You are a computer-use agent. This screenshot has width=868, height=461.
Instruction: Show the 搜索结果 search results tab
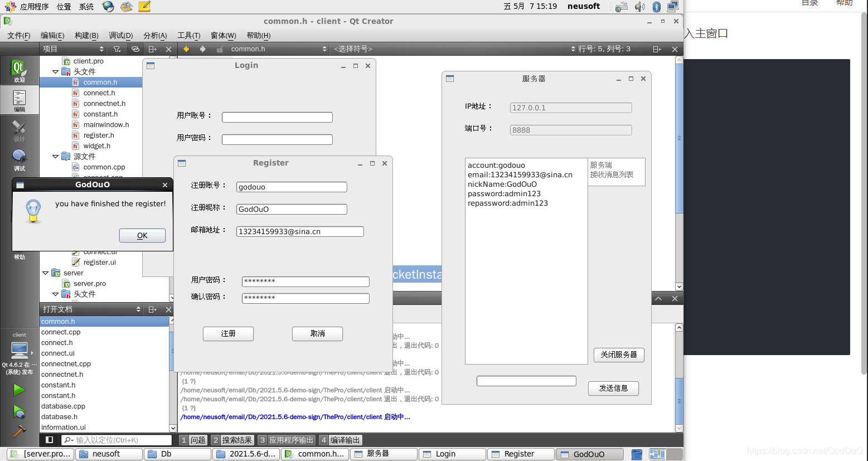point(232,440)
